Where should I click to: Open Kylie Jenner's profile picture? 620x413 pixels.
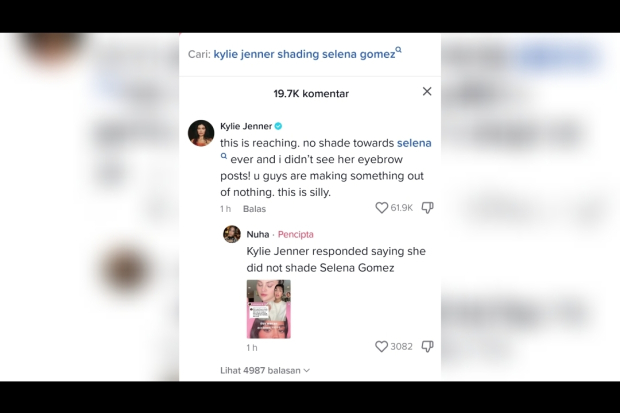click(x=201, y=133)
